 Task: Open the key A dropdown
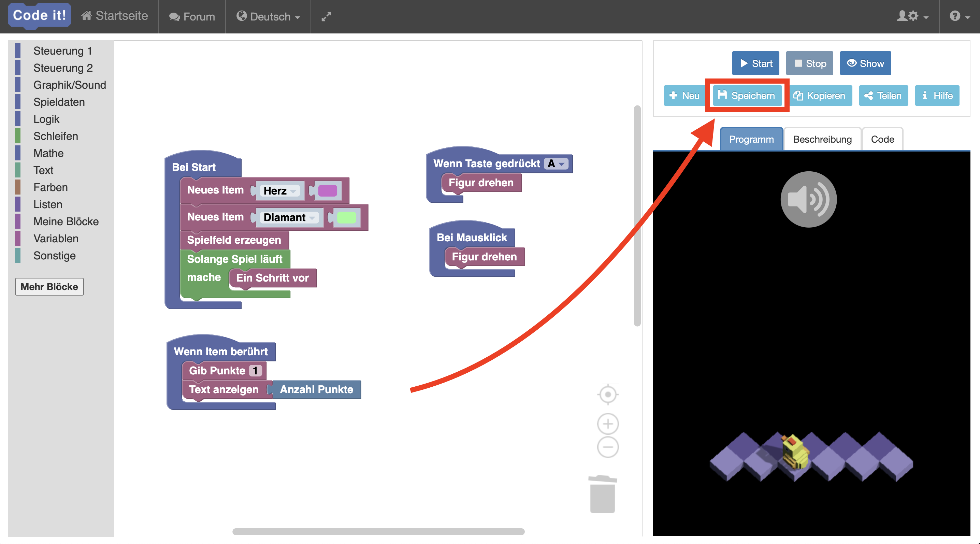[556, 164]
